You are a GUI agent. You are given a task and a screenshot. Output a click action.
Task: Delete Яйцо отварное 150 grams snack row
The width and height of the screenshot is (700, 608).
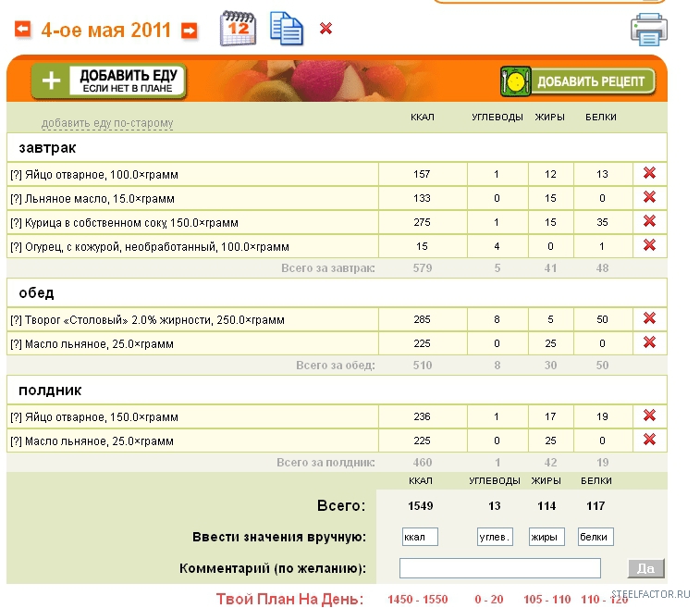point(649,416)
